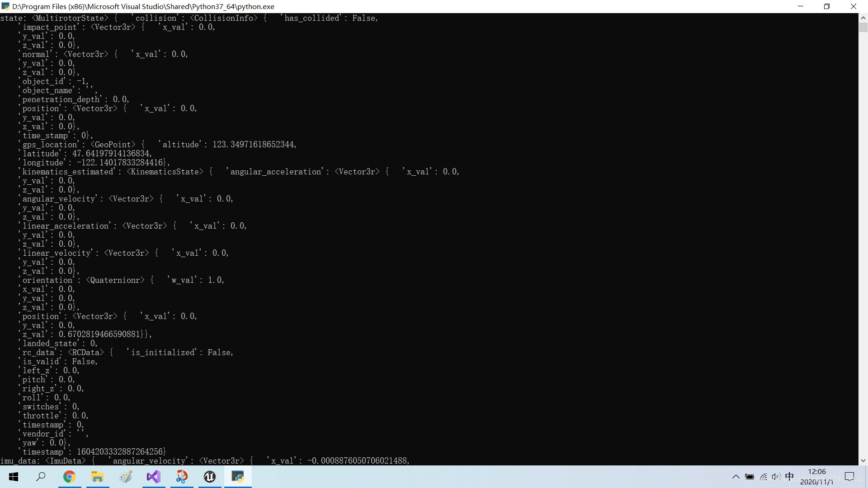Click the 'angular_acceleration' text

(x=275, y=172)
